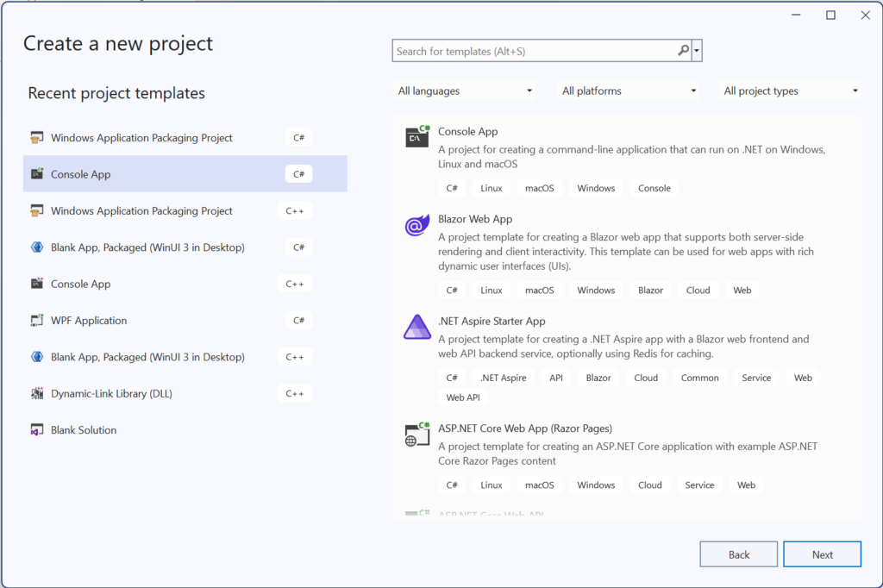Image resolution: width=883 pixels, height=588 pixels.
Task: Choose recent Windows Application Packaging Project C++ row
Action: (x=185, y=210)
